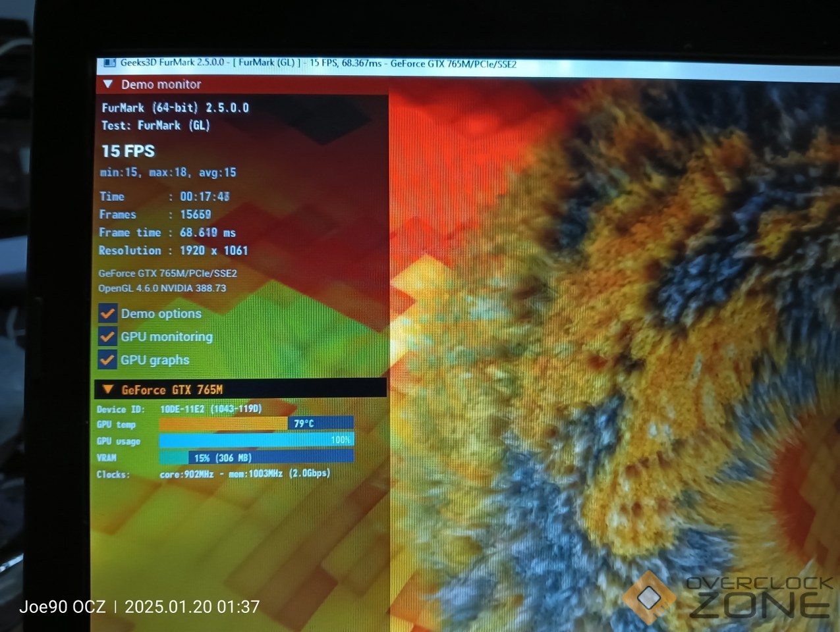Click the VRAM label
Image resolution: width=840 pixels, height=632 pixels.
(x=106, y=458)
